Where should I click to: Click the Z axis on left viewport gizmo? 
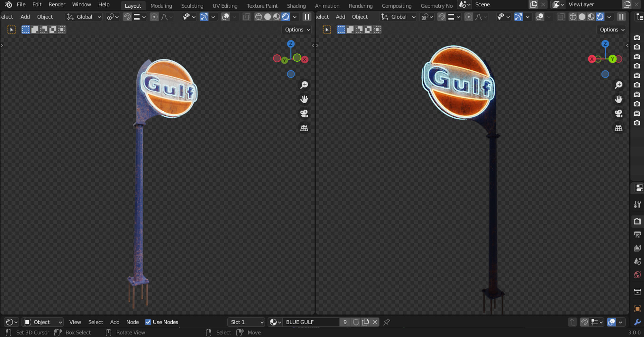[290, 44]
